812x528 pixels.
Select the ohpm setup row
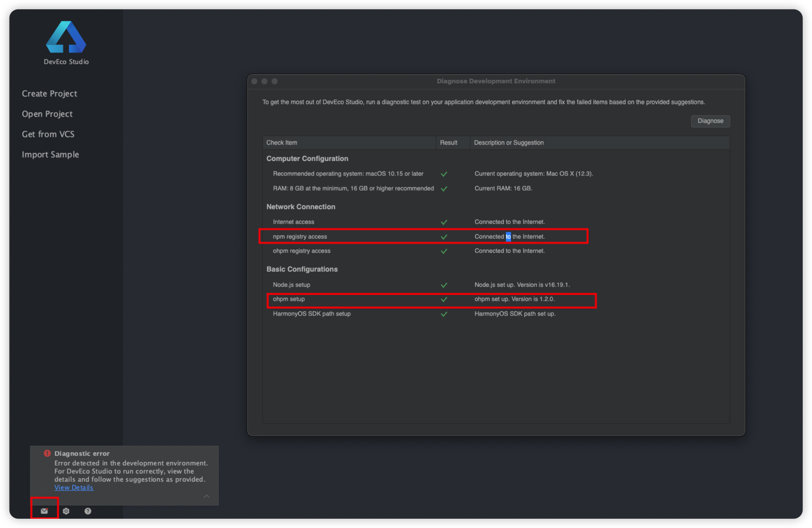[496, 299]
